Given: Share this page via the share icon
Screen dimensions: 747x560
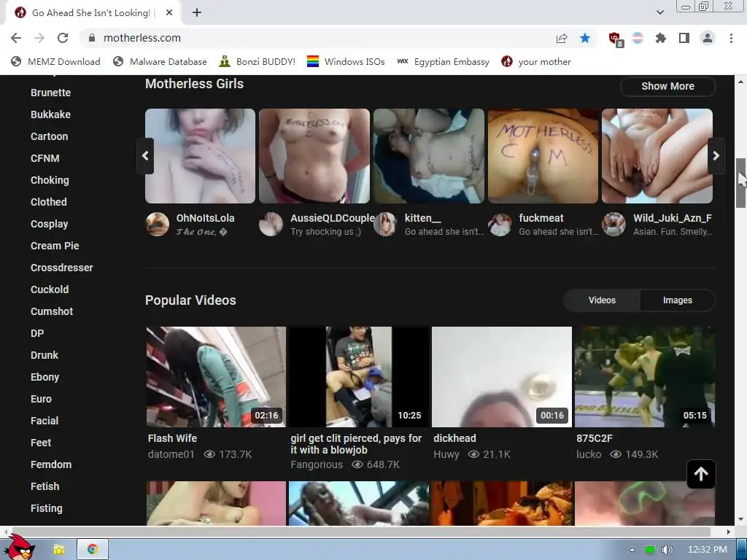Looking at the screenshot, I should (x=562, y=38).
